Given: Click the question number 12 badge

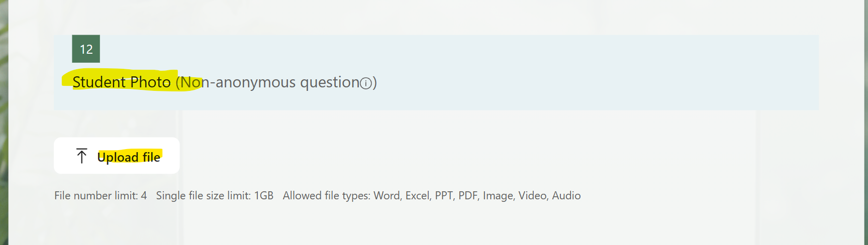Looking at the screenshot, I should click(86, 49).
